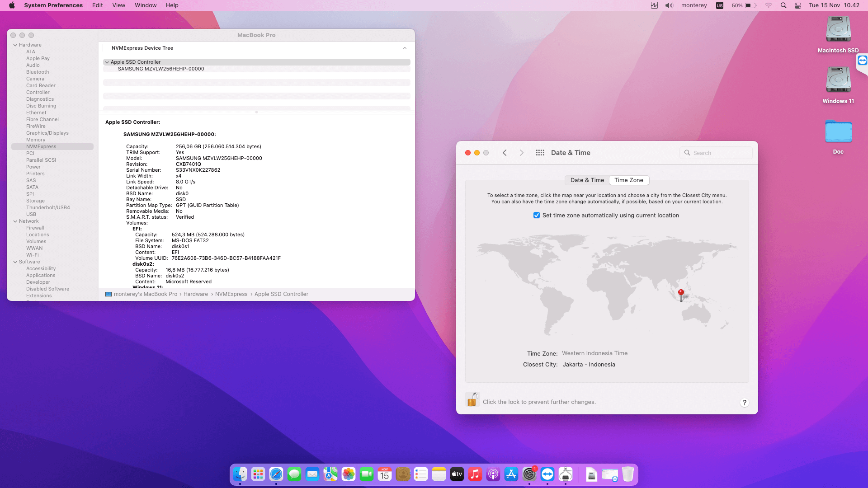The image size is (868, 488).
Task: Select Bluetooth in Hardware sidebar
Action: point(38,72)
